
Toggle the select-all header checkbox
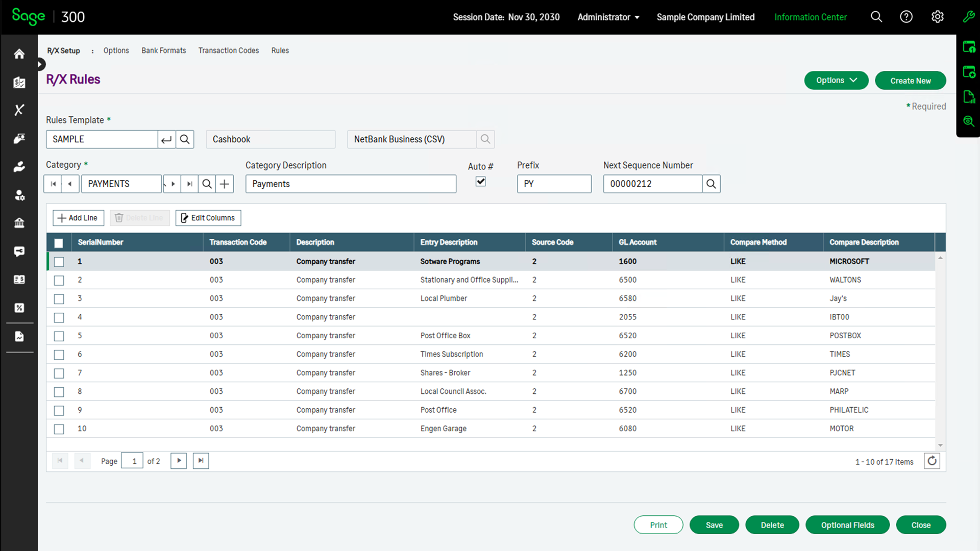(x=59, y=243)
